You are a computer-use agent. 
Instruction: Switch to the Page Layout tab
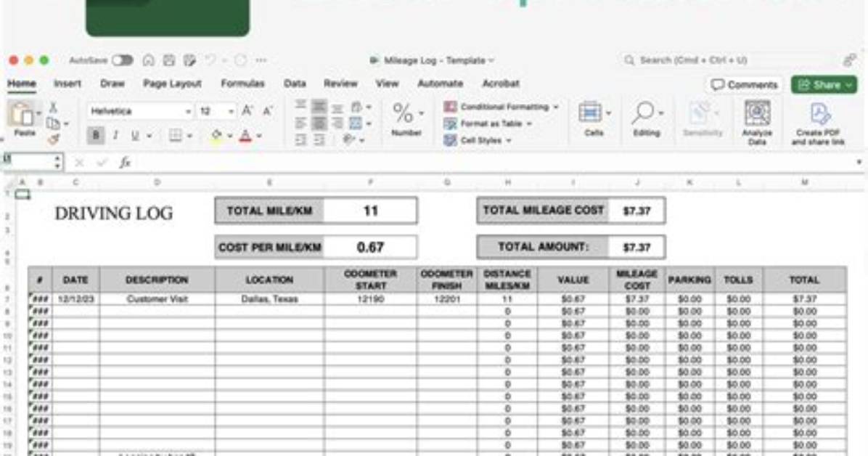pos(172,84)
